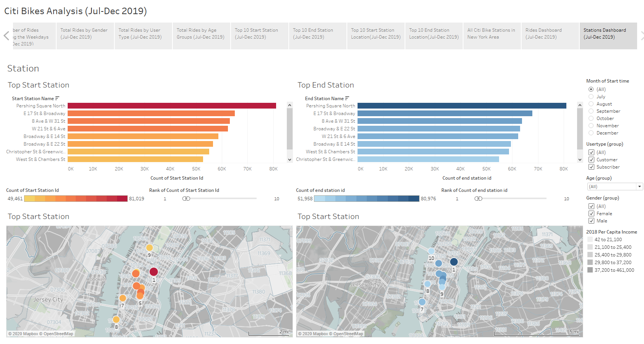Open Total Rides by Age Groups tab
This screenshot has width=644, height=344.
point(202,36)
